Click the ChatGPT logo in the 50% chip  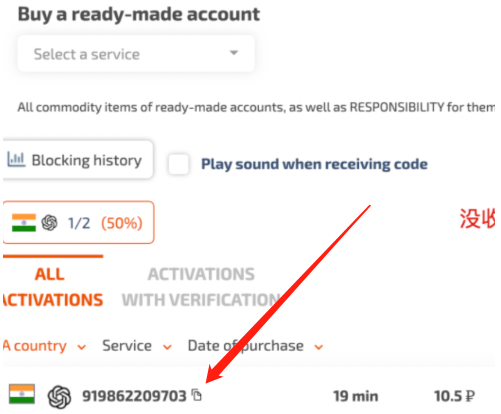[49, 223]
